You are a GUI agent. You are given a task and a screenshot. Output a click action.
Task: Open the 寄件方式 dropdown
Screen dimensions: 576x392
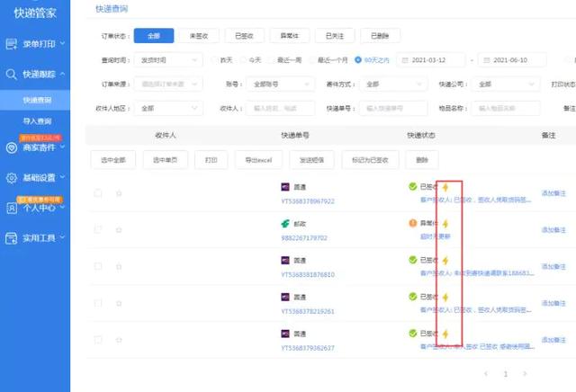393,85
